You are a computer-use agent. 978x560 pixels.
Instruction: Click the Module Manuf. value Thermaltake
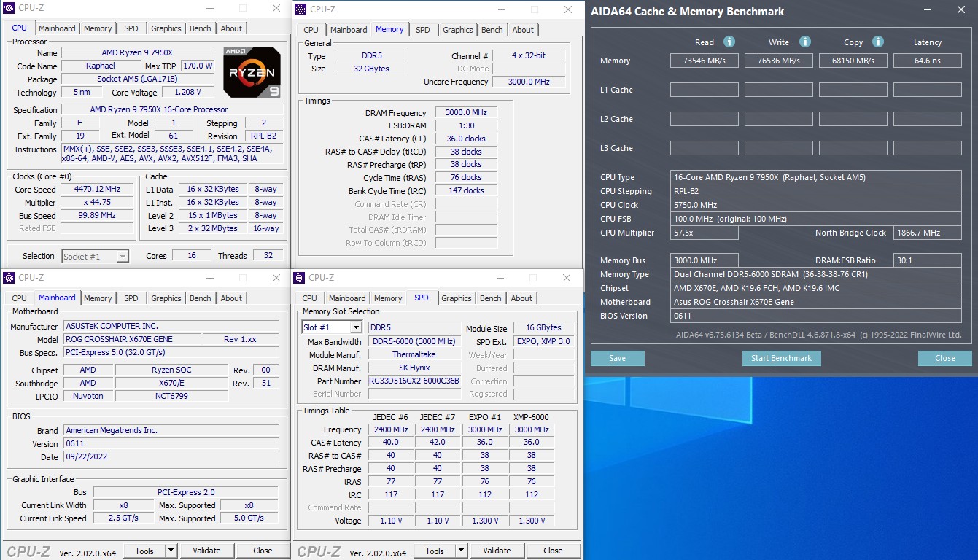pos(414,354)
